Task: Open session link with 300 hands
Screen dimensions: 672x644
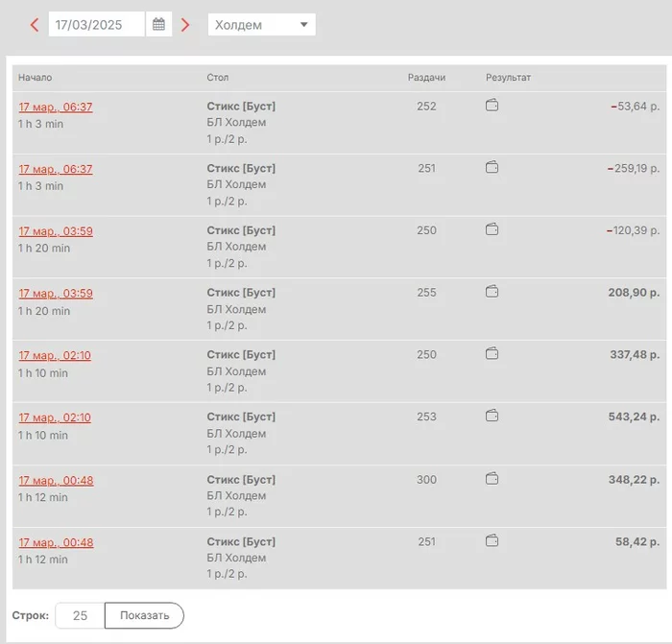Action: [56, 481]
